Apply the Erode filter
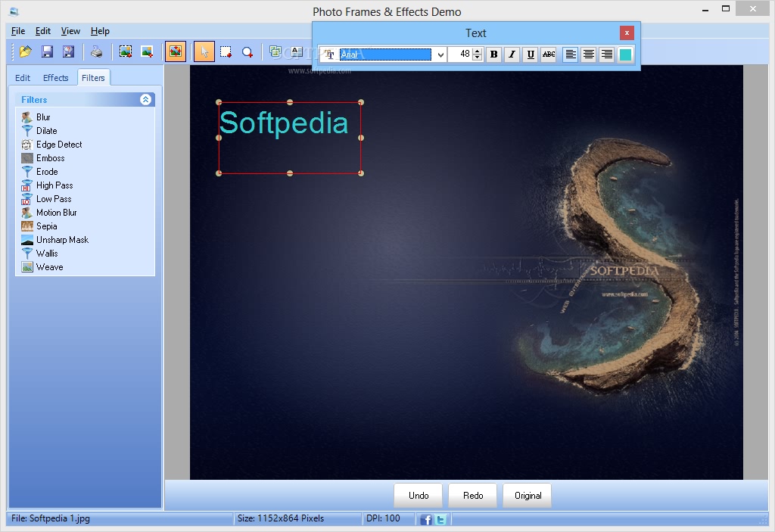This screenshot has width=775, height=532. [x=39, y=172]
